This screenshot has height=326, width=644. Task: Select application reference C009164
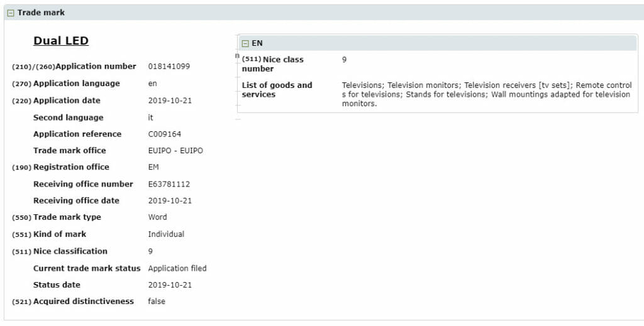[164, 134]
